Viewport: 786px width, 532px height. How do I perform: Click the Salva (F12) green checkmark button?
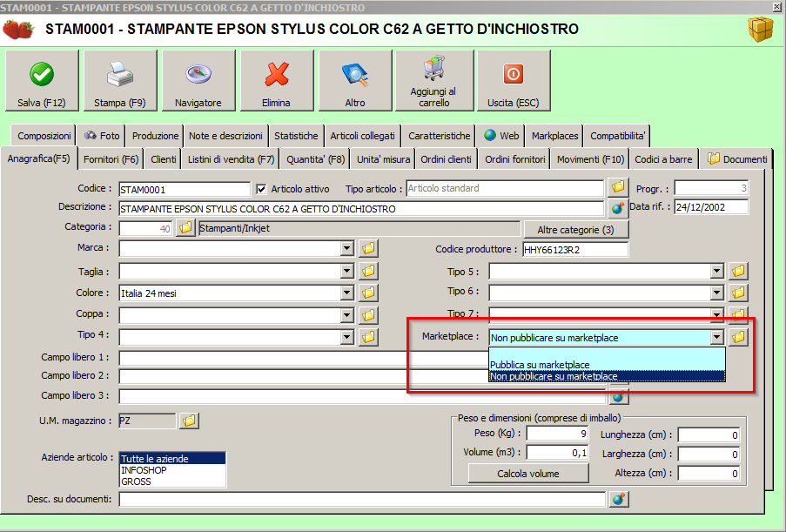(42, 80)
